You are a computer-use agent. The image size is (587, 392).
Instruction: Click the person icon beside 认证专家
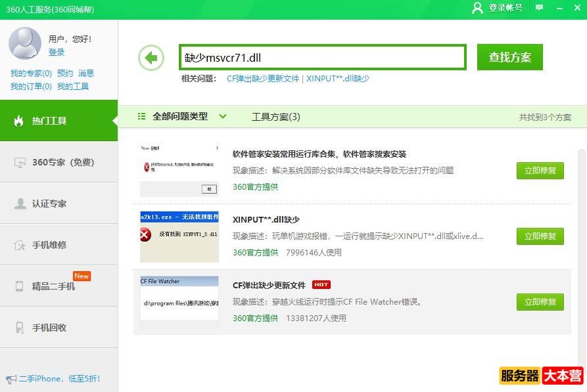tap(20, 204)
